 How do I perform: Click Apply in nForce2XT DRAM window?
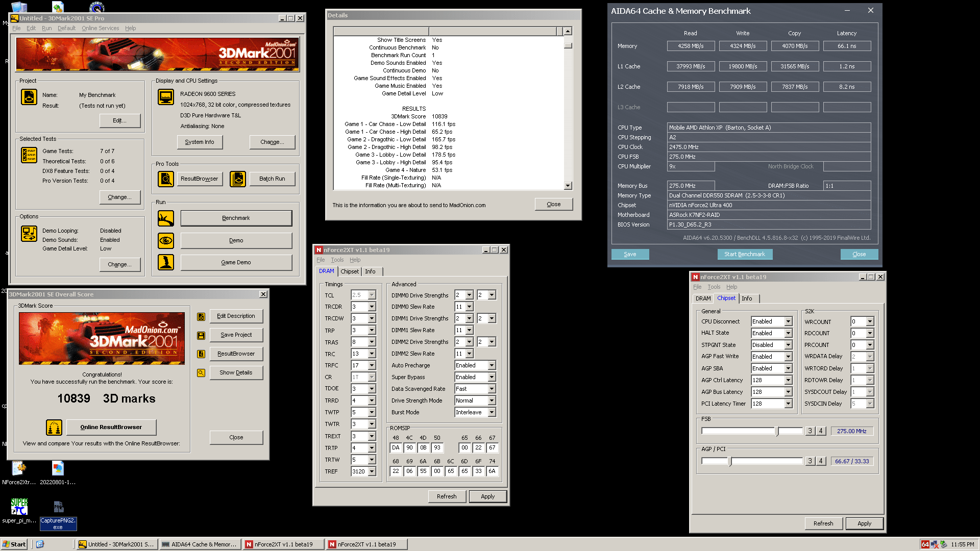click(x=487, y=497)
